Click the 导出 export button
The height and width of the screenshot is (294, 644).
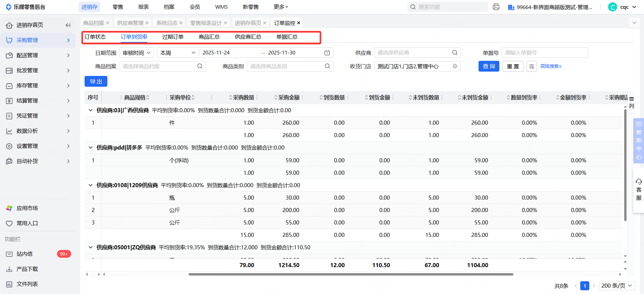point(96,82)
